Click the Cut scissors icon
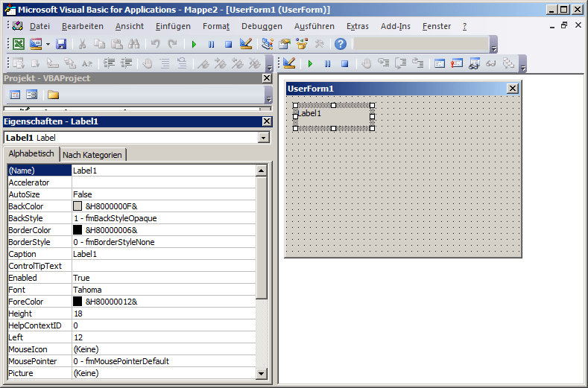Screen dimensions: 588x388 (x=82, y=44)
